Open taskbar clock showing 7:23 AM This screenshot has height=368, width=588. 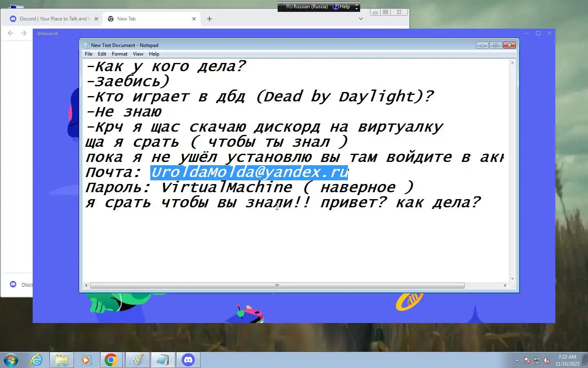click(x=567, y=360)
